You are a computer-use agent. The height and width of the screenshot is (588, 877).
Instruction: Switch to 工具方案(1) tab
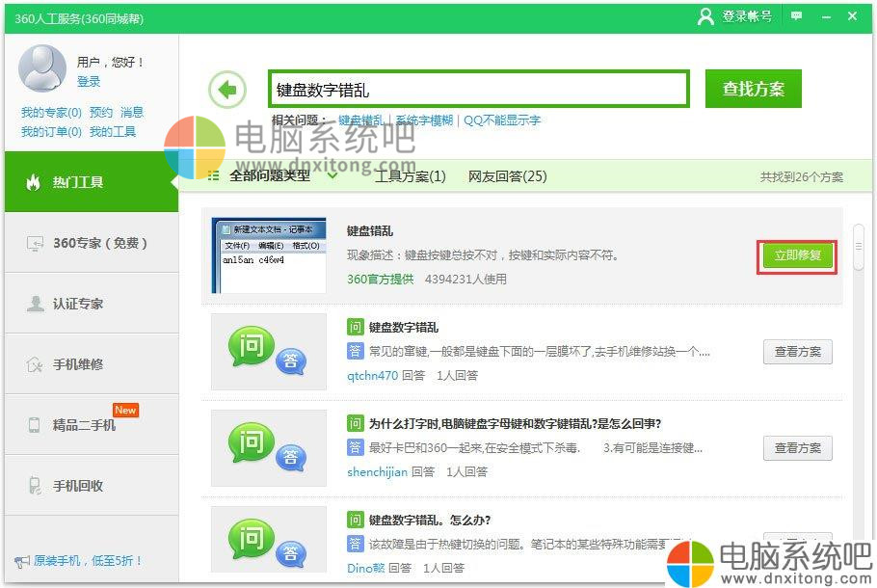[x=410, y=176]
